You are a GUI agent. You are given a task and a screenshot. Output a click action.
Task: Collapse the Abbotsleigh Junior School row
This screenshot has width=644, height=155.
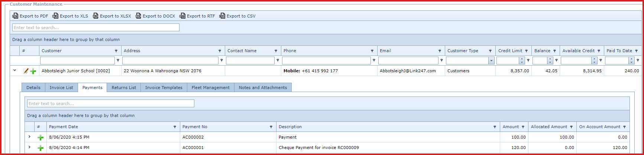pyautogui.click(x=15, y=70)
